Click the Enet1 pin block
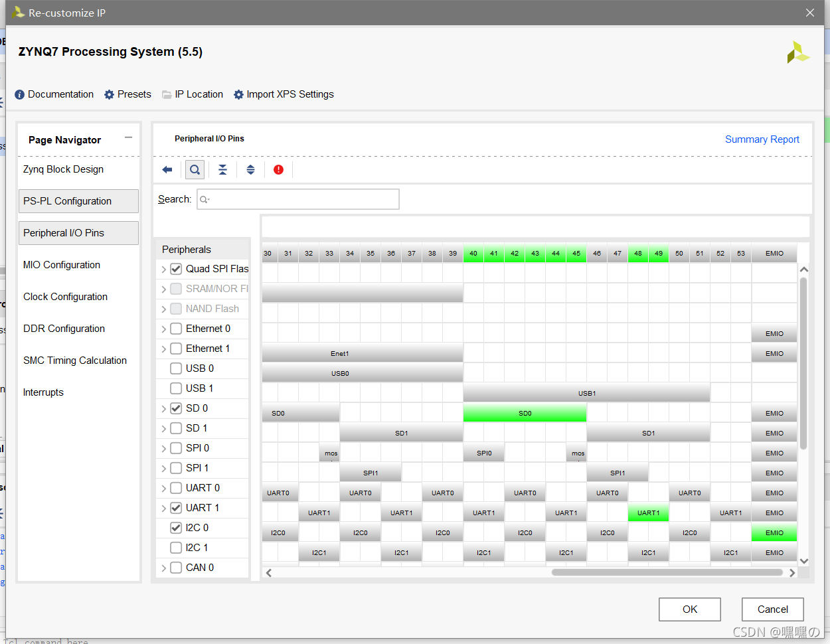 tap(362, 353)
